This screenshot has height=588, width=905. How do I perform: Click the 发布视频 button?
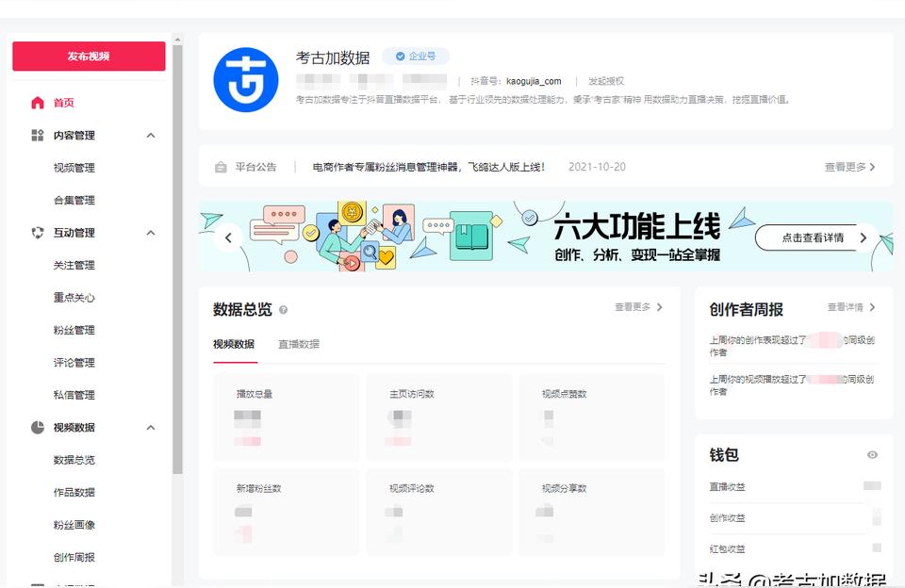click(x=89, y=57)
